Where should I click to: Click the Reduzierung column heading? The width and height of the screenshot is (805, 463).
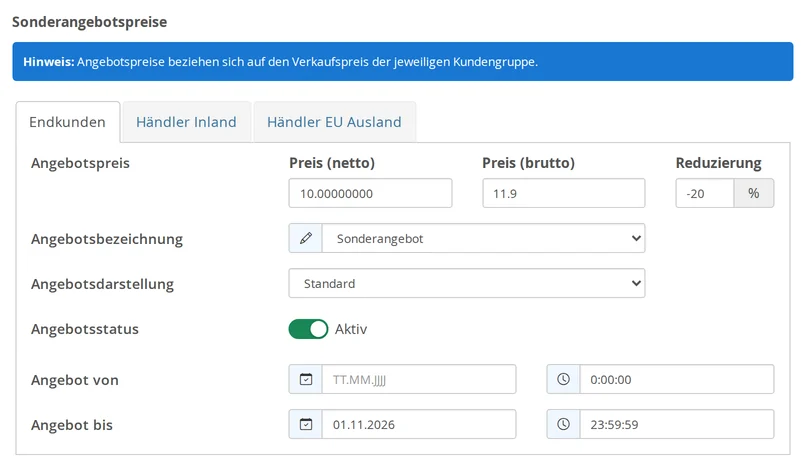pyautogui.click(x=718, y=163)
